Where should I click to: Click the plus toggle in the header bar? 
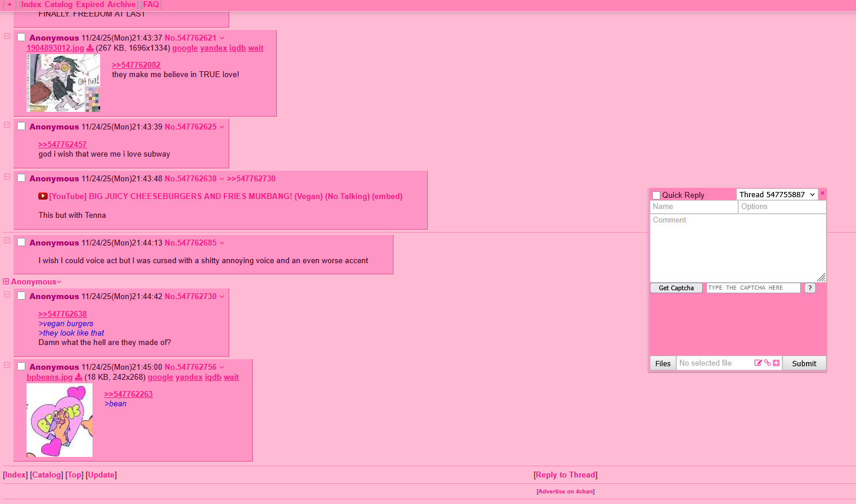9,5
